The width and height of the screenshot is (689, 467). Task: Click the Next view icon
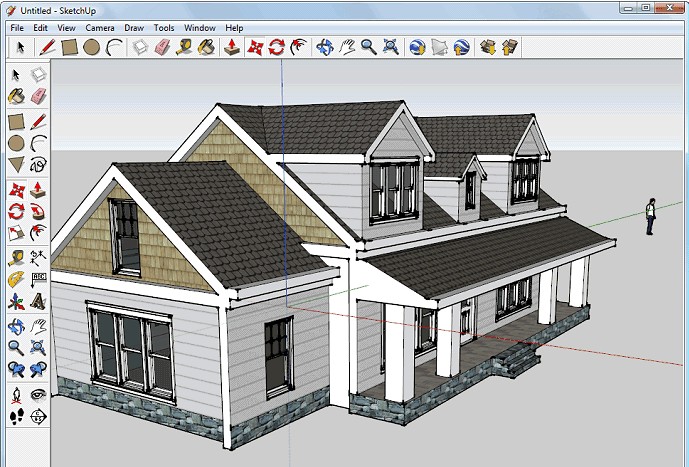(x=38, y=369)
